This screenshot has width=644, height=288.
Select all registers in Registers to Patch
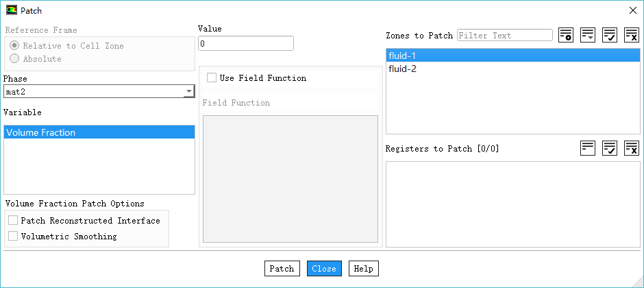pyautogui.click(x=609, y=148)
